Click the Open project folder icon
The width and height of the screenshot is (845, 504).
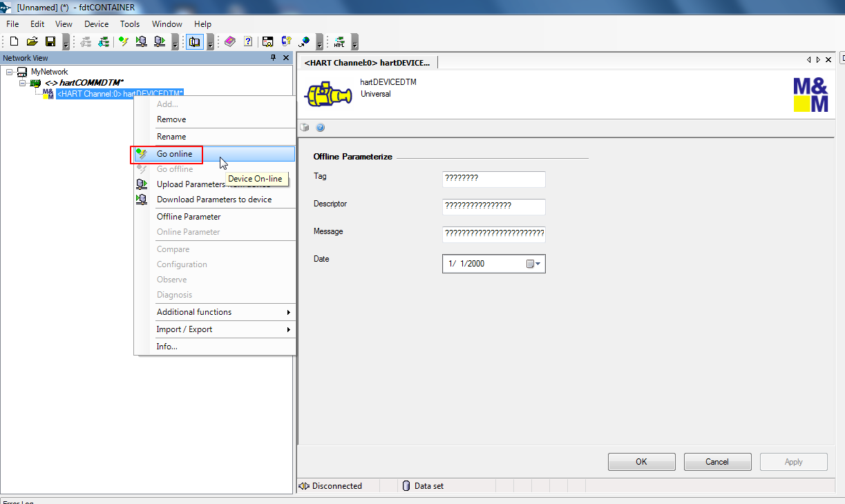point(32,41)
